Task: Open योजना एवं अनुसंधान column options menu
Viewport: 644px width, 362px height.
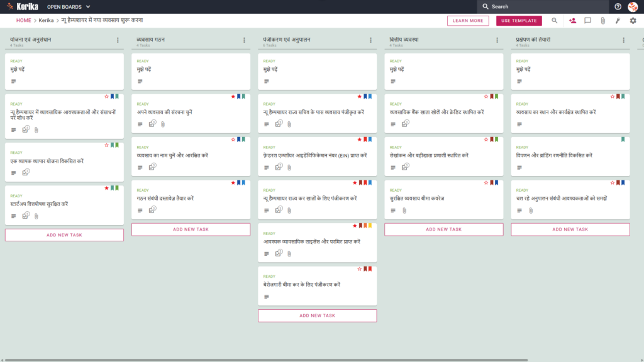Action: click(x=118, y=40)
